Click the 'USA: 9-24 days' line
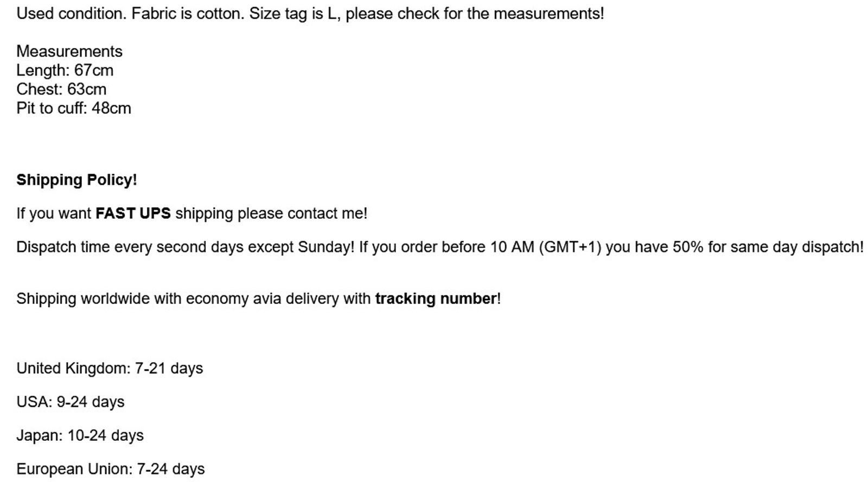Screen dimensions: 868x494 [71, 402]
